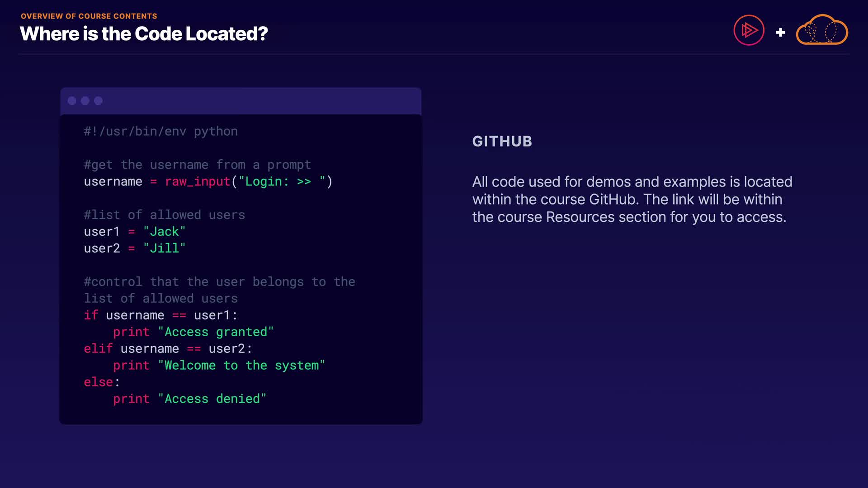Click the paragraph describing the course GitHub
The width and height of the screenshot is (868, 488).
[x=632, y=199]
